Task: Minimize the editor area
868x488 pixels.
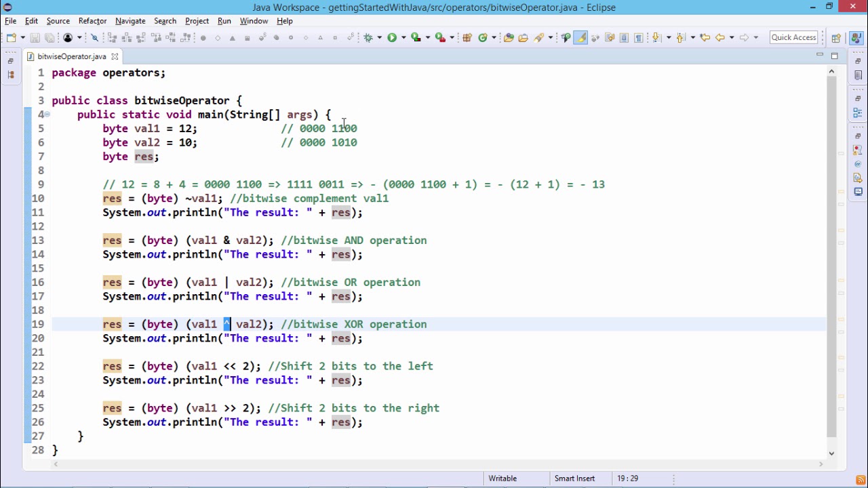Action: coord(820,56)
